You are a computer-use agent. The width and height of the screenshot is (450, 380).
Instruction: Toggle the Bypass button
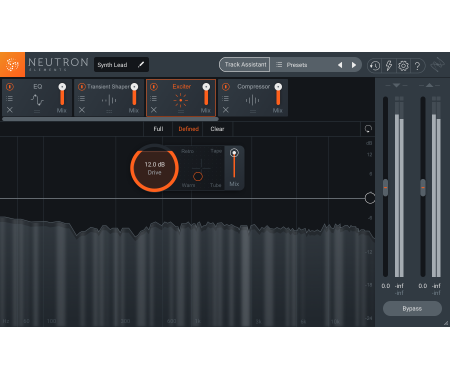[412, 309]
